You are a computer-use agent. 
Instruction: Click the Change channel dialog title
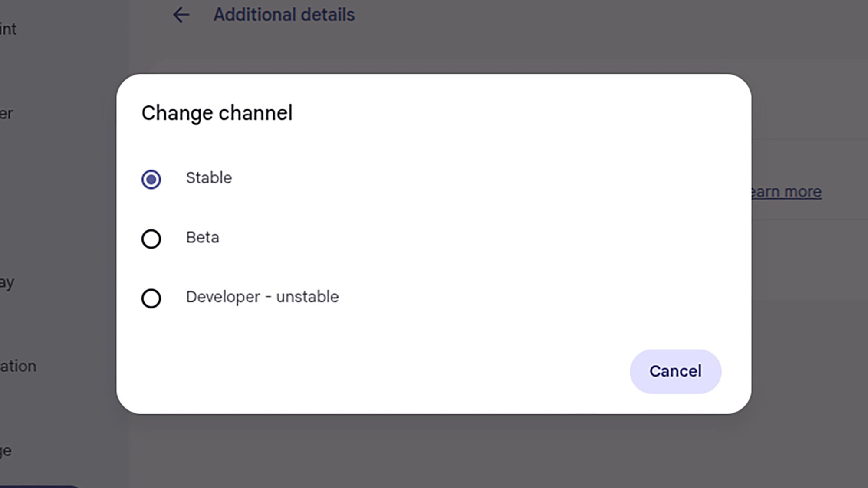[217, 113]
